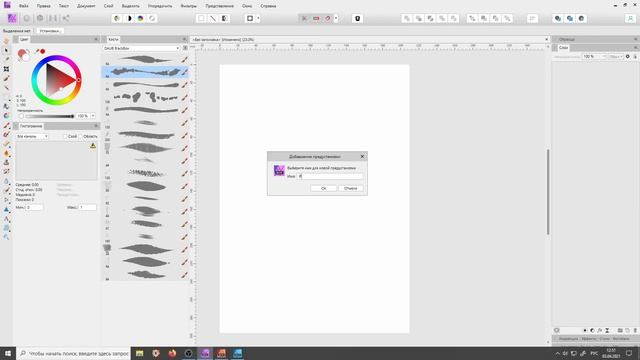This screenshot has height=360, width=640.
Task: Open the Документ menu
Action: click(86, 6)
